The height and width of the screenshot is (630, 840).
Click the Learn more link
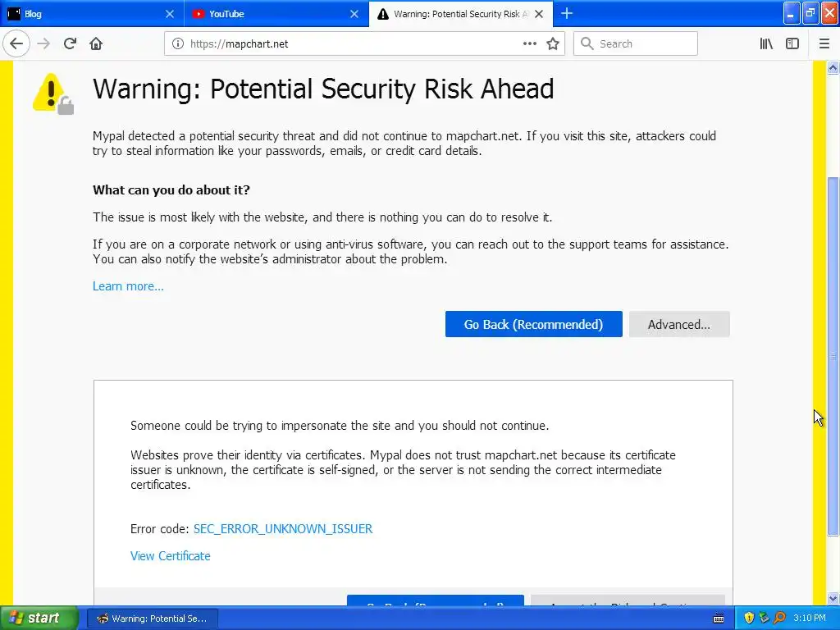[128, 286]
